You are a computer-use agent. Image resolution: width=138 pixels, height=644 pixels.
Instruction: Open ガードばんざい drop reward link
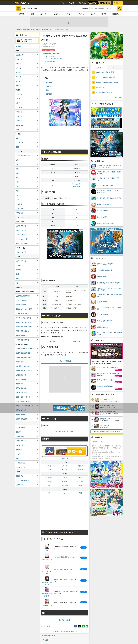tap(76, 184)
